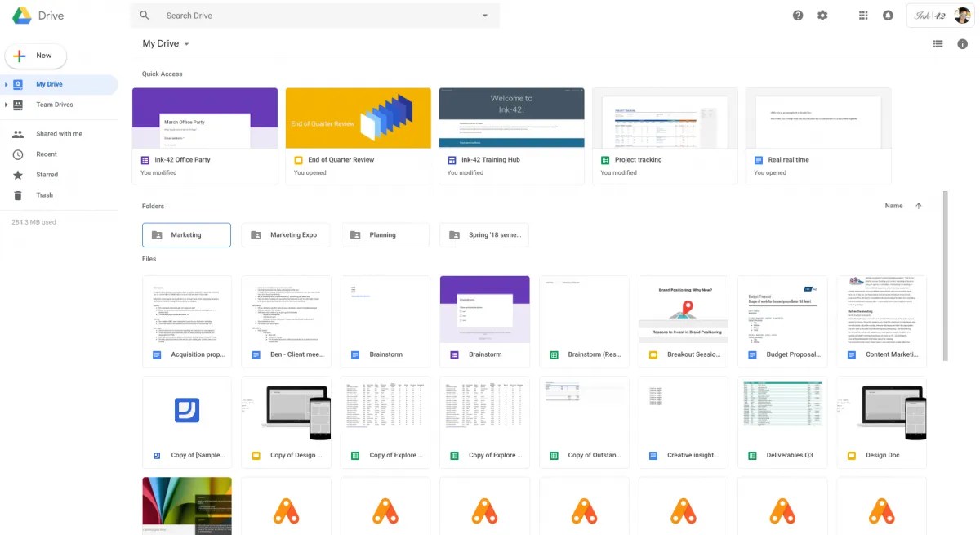Open the My Drive header dropdown

coord(185,43)
